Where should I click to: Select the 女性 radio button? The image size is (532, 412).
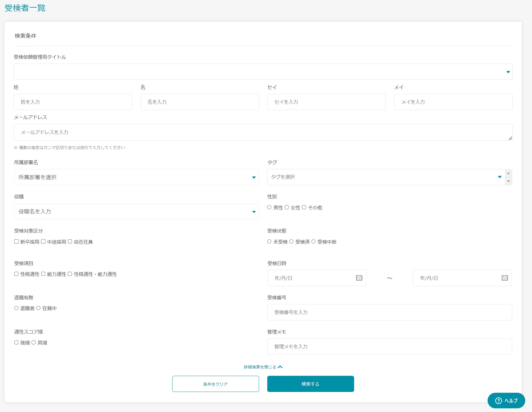click(287, 207)
